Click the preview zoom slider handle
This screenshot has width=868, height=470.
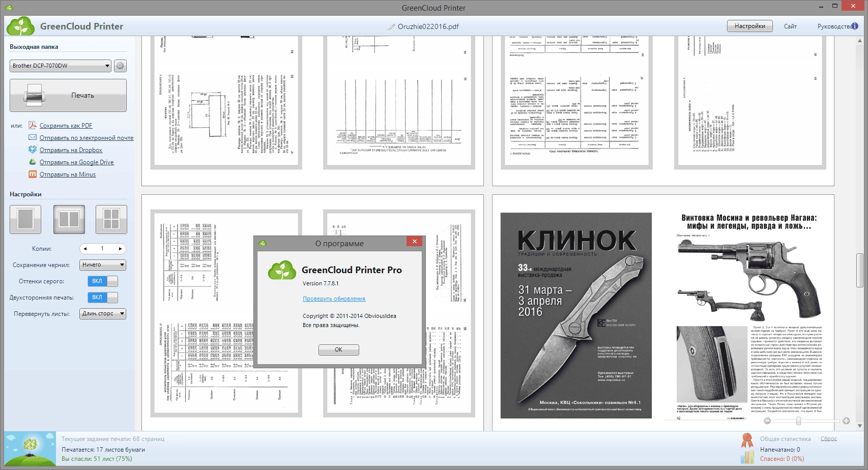(x=798, y=421)
